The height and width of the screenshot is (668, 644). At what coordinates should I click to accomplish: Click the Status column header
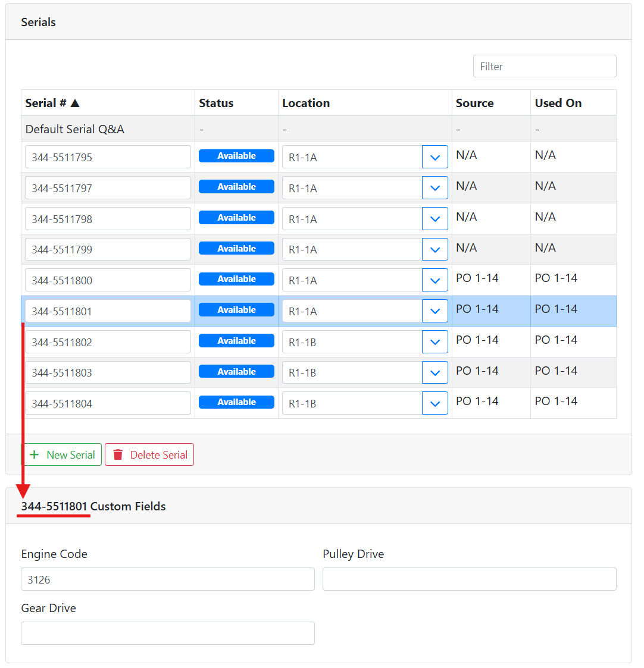tap(216, 103)
